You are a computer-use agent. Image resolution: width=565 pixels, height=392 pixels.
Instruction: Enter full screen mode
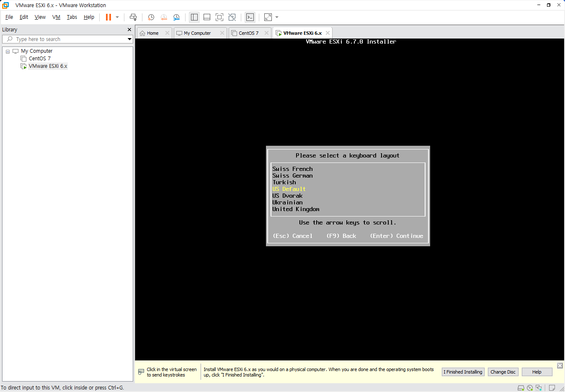219,17
